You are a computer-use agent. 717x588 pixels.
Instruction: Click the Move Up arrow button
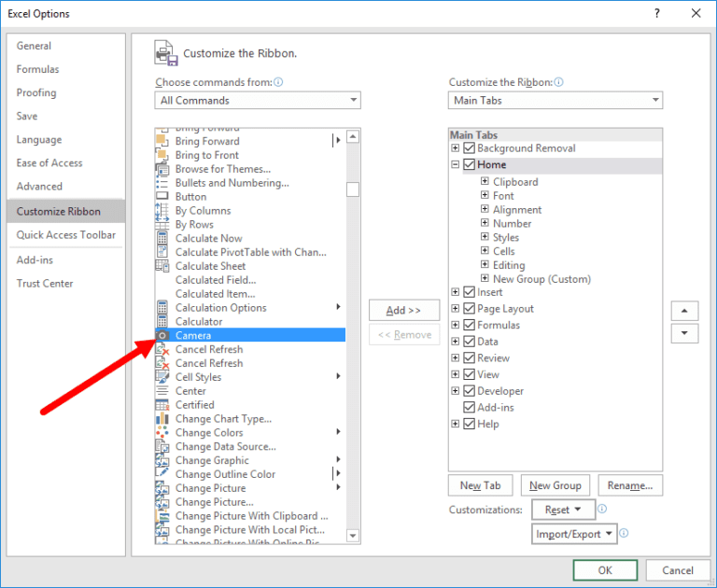pos(684,311)
